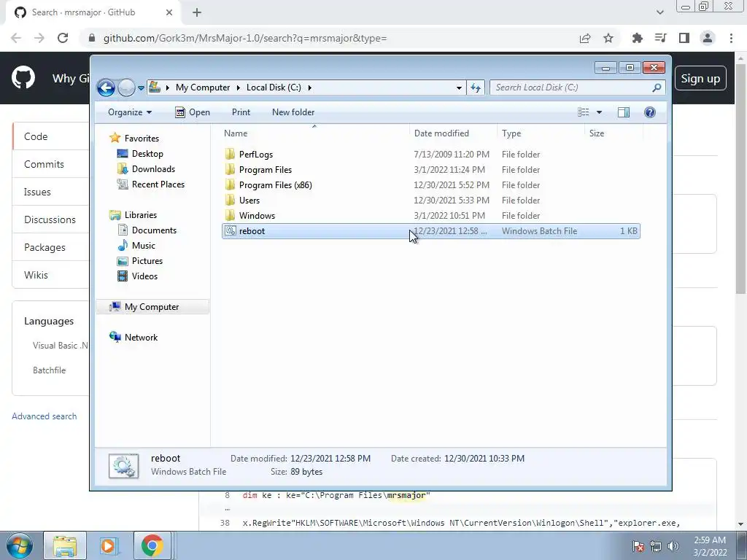Change your view icon
This screenshot has height=560, width=747.
pyautogui.click(x=583, y=112)
